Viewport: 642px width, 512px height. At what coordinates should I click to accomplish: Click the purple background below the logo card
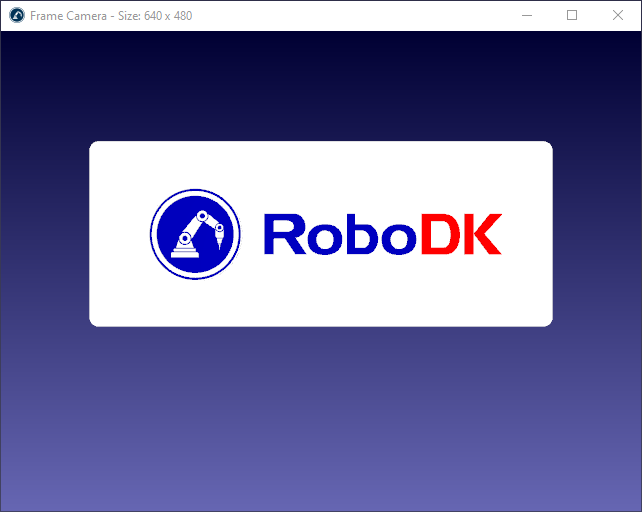[320, 420]
